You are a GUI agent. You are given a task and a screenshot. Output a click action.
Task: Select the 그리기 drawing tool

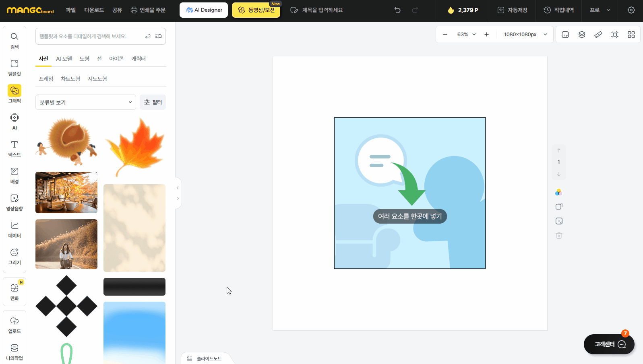coord(14,256)
